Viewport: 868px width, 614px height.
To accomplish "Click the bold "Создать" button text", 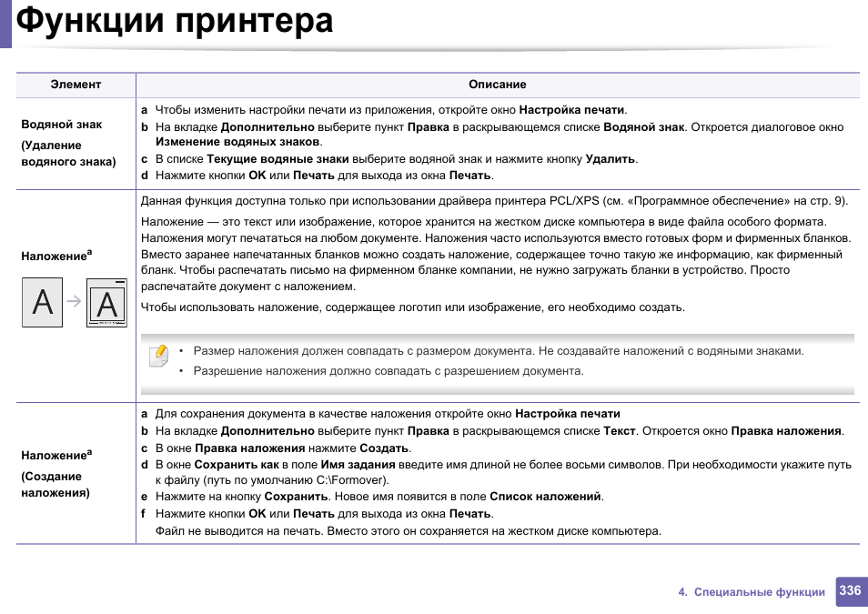I will coord(383,448).
